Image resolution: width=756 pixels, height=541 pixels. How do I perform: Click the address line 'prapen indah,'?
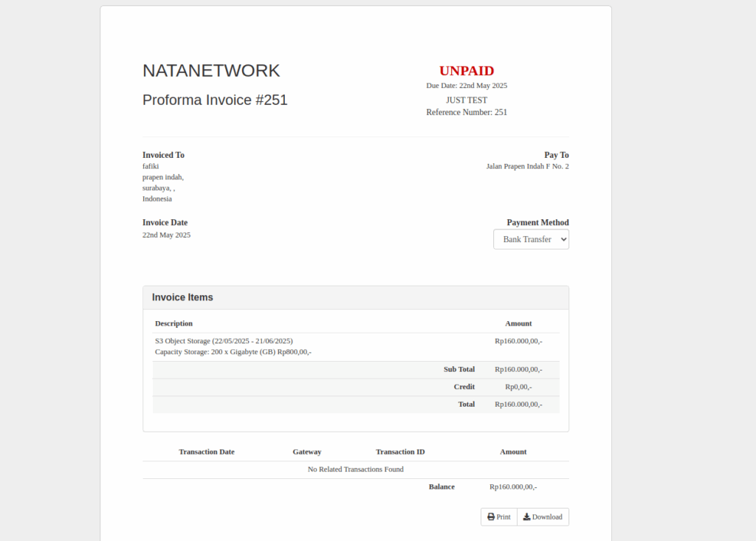(163, 177)
